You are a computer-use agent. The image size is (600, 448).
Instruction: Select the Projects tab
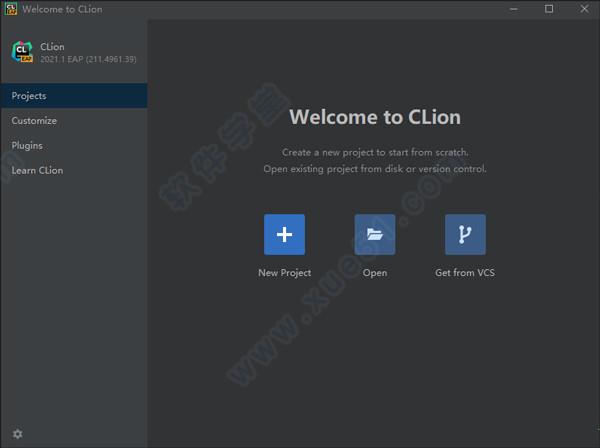point(74,96)
